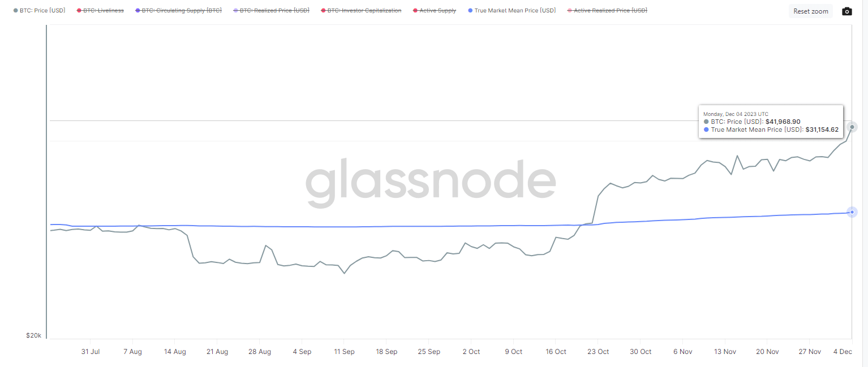Viewport: 868px width, 367px height.
Task: Click the gray BTC Price legend dot
Action: 16,11
